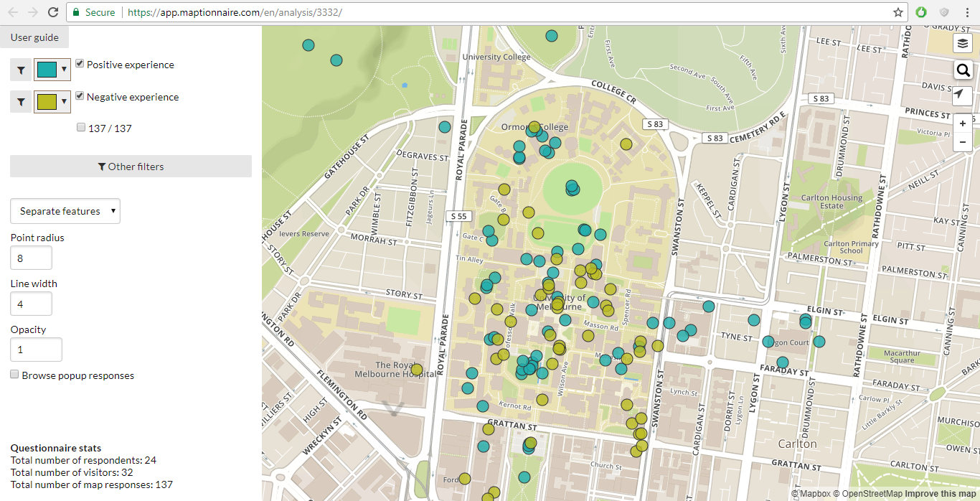
Task: Open the teal color dropdown for Positive experience
Action: click(52, 70)
